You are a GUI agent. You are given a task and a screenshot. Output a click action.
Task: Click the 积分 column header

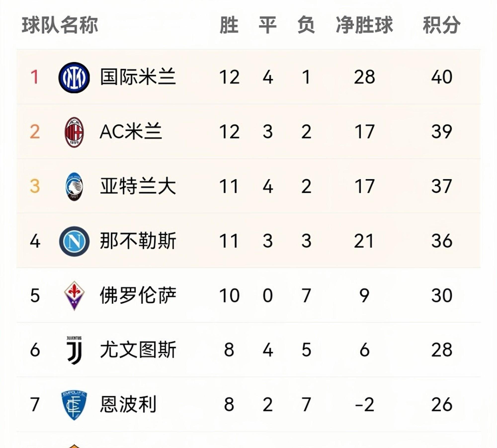pos(442,25)
